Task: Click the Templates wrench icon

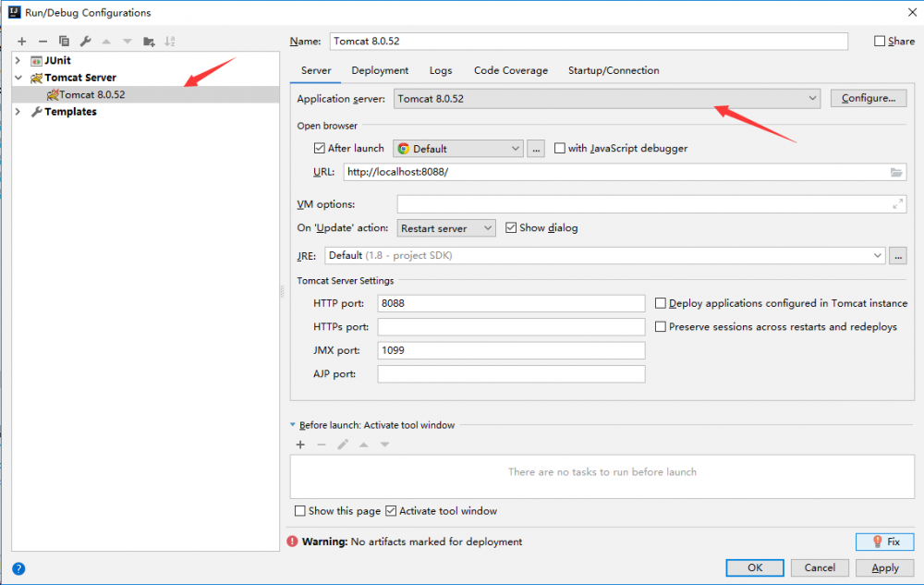Action: coord(37,111)
